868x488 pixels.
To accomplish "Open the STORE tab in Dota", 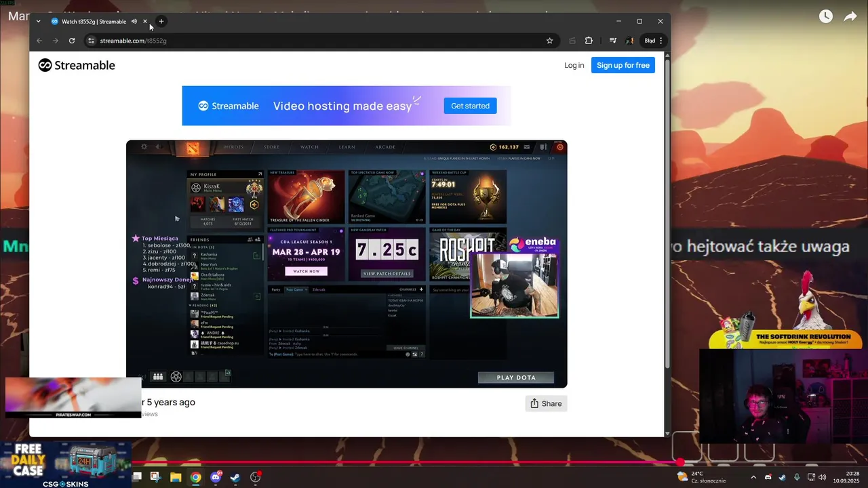I will coord(271,146).
